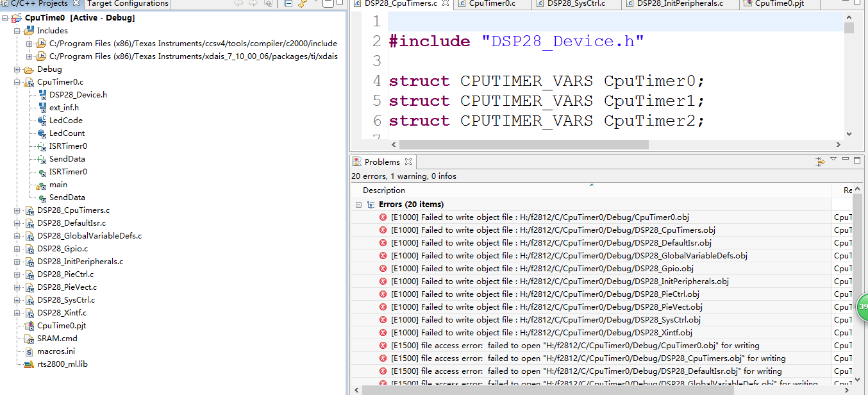Click the editor horizontal scrollbar left arrow
The height and width of the screenshot is (395, 868).
click(x=393, y=144)
